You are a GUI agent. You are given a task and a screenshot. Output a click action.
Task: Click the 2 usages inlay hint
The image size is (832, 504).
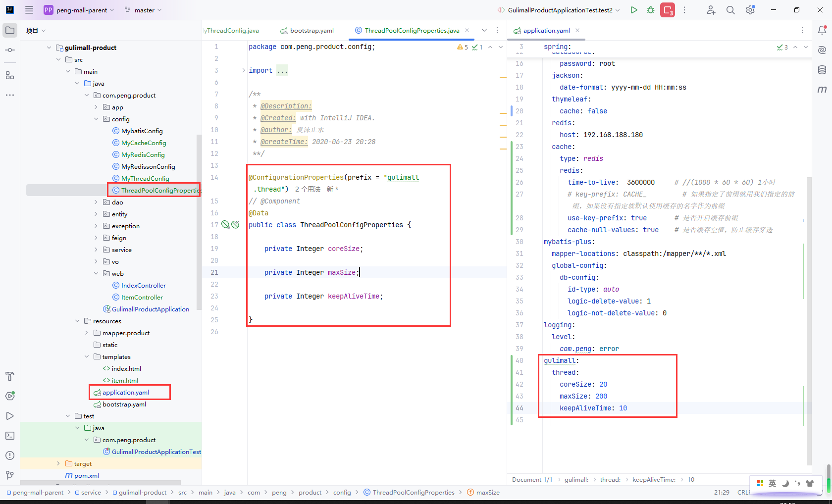(x=308, y=189)
